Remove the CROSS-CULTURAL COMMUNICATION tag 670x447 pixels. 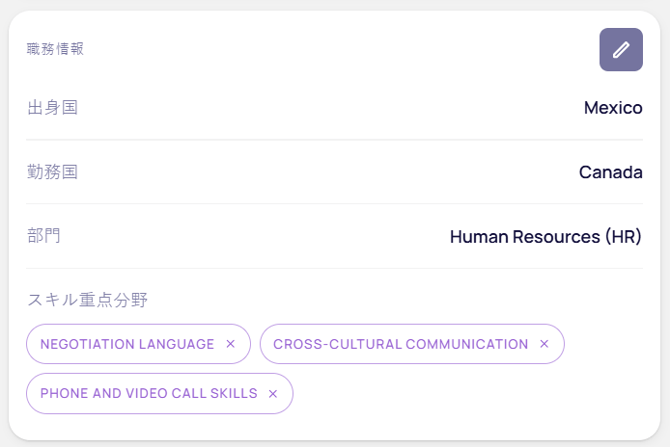pyautogui.click(x=544, y=344)
